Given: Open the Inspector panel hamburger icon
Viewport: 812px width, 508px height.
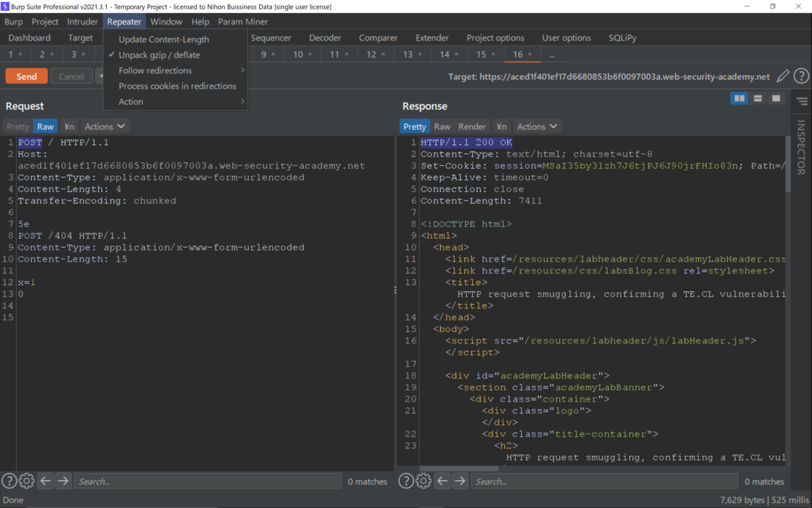Looking at the screenshot, I should pyautogui.click(x=802, y=102).
